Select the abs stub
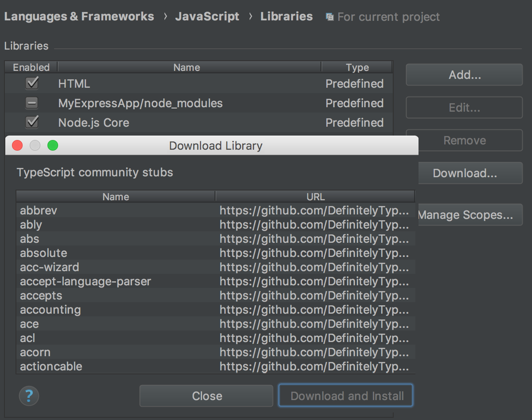 point(29,239)
